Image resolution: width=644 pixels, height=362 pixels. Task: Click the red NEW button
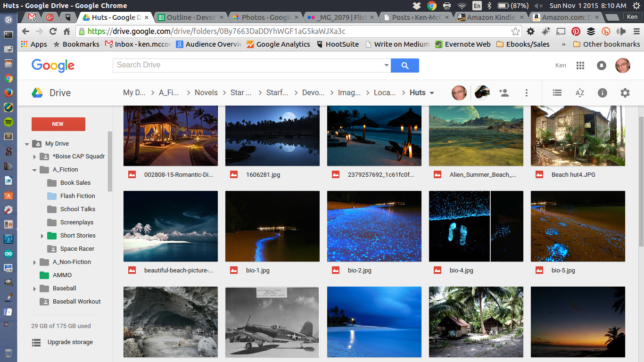[58, 124]
